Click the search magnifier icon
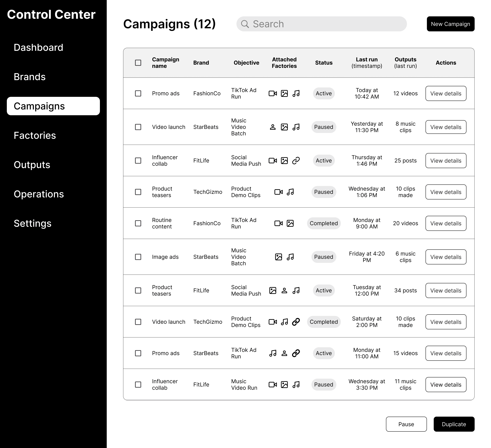This screenshot has height=448, width=491. click(245, 24)
